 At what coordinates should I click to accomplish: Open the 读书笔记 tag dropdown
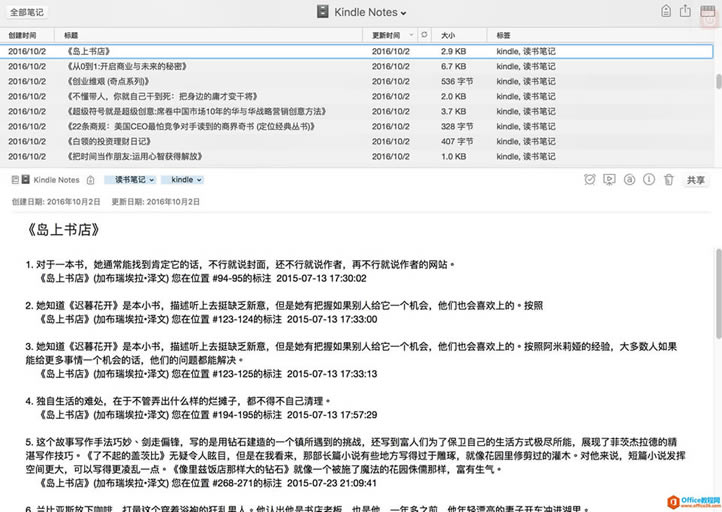(130, 180)
